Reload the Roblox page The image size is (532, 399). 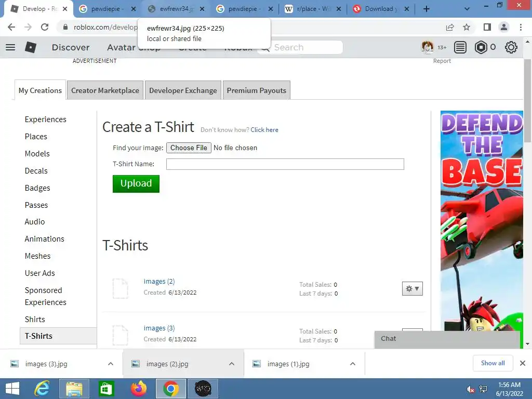(45, 27)
